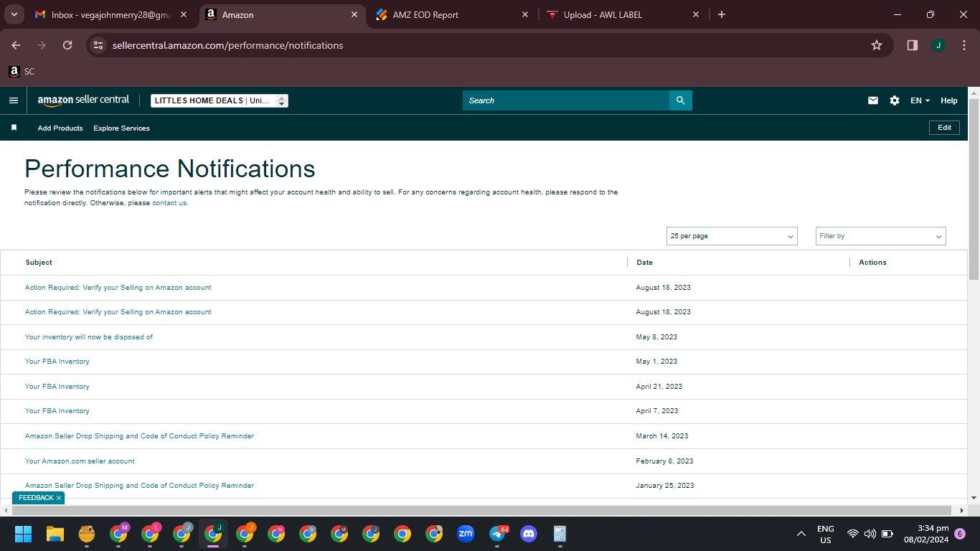Open 'Your inventory will now be disposed of' notification
The height and width of the screenshot is (551, 980).
(x=89, y=336)
